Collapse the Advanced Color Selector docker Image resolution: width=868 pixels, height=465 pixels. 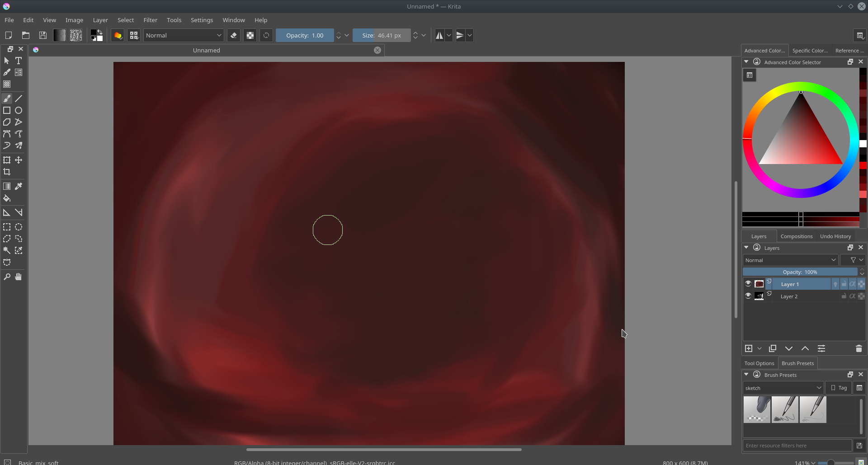pos(746,62)
